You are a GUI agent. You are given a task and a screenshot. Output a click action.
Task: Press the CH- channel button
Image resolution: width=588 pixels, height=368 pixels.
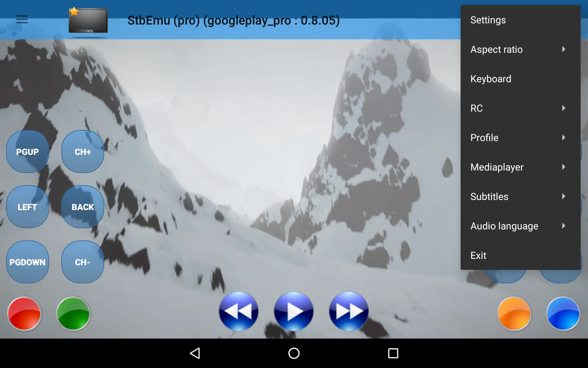pos(83,262)
